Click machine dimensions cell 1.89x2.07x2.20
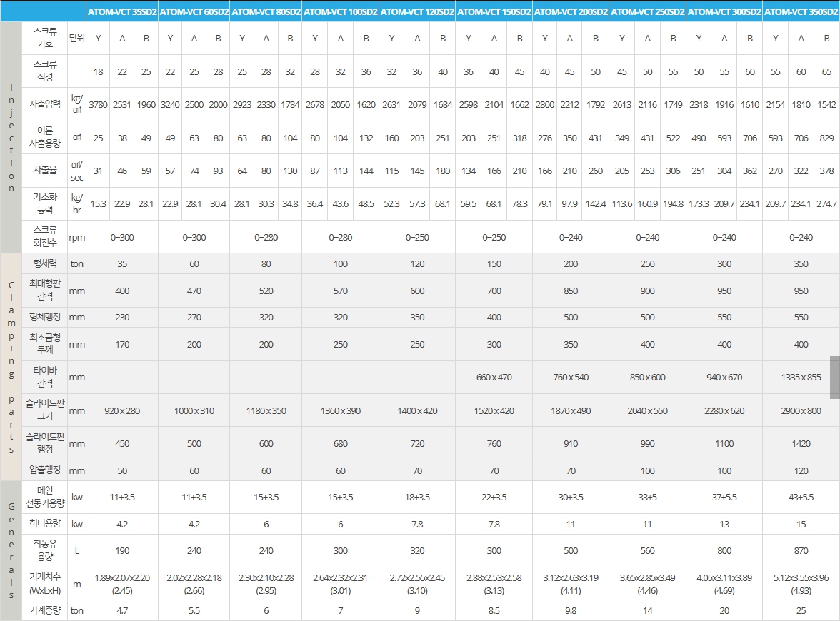The image size is (840, 621). 122,584
